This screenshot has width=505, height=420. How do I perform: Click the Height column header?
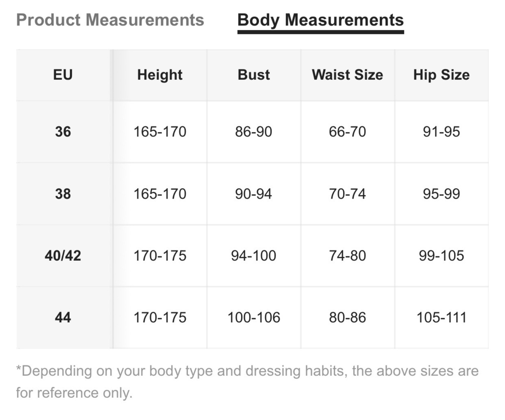[160, 74]
